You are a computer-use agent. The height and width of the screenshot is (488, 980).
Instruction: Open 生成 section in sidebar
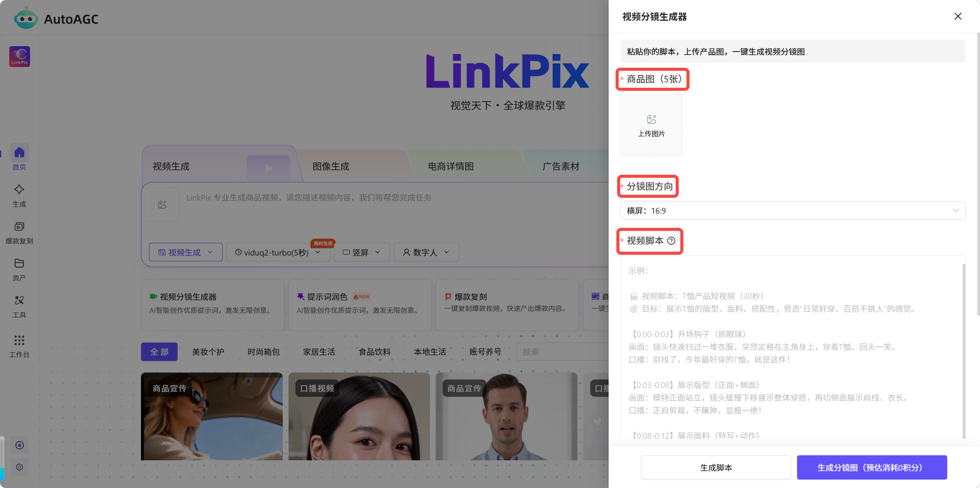coord(19,195)
